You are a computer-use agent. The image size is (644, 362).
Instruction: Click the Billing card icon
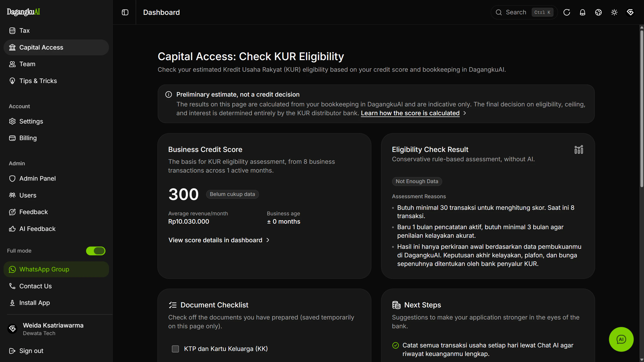(x=12, y=138)
